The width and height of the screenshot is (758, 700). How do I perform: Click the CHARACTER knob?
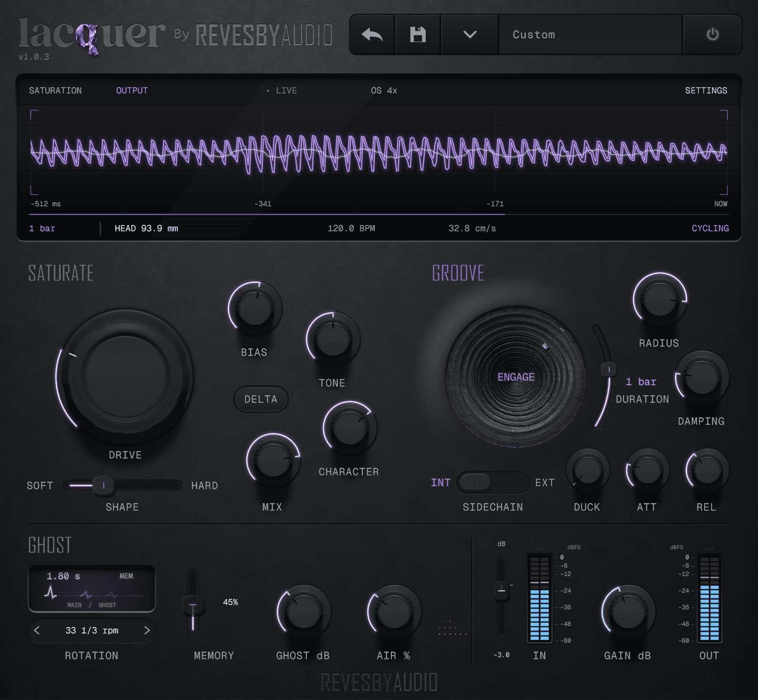point(349,428)
